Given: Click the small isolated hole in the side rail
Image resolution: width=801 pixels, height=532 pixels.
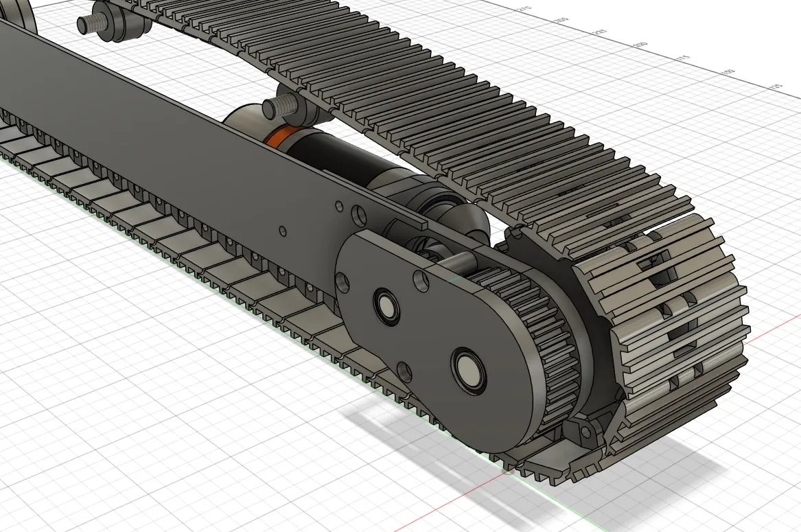Looking at the screenshot, I should [x=283, y=231].
